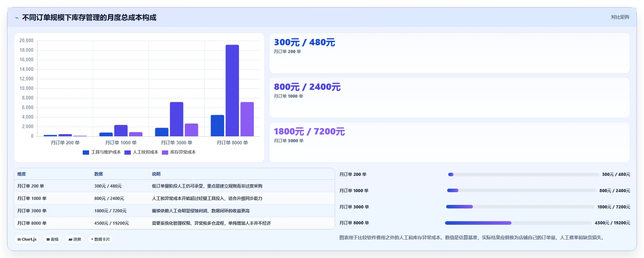Click the 人工校对成本 bar for 月订单 1000 单
This screenshot has width=644, height=258.
(x=121, y=131)
